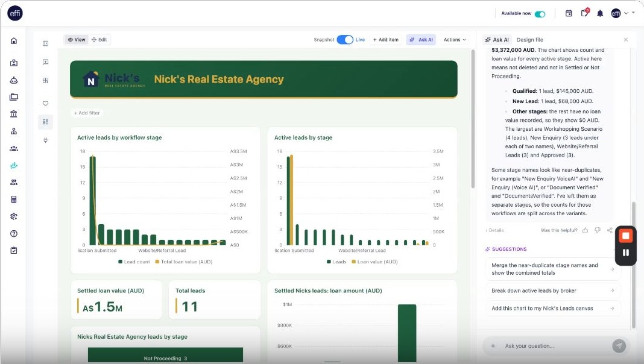Open the analytics chart icon in sidebar
The image size is (644, 364).
[13, 165]
